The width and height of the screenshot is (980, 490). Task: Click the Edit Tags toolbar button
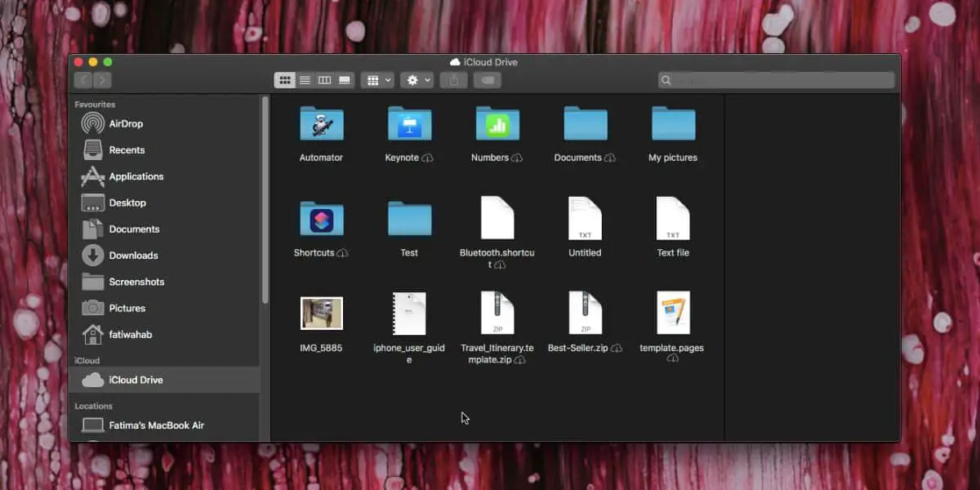tap(488, 80)
